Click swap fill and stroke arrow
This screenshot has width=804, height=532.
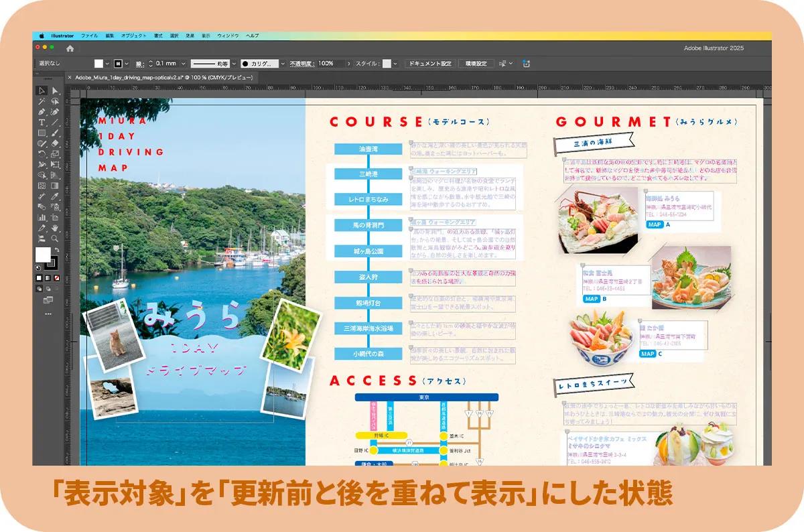(x=57, y=249)
